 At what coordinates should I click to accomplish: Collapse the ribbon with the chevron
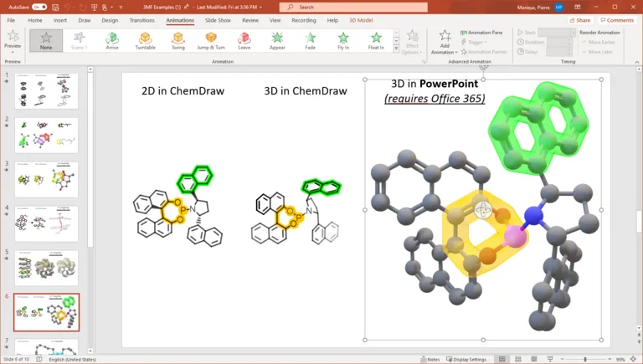click(637, 62)
